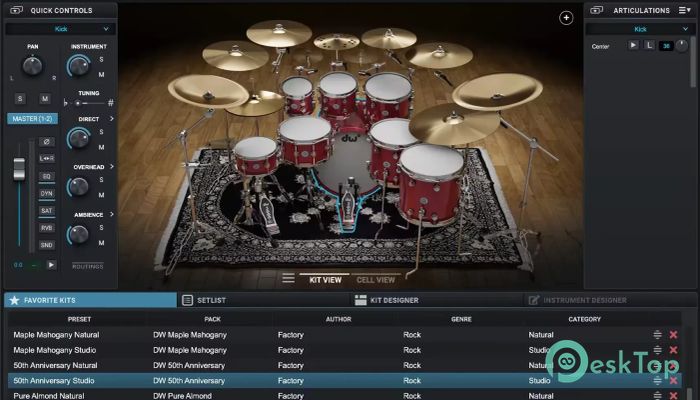Click the large ride cymbal on right
Viewport: 700px width, 400px height.
454,124
